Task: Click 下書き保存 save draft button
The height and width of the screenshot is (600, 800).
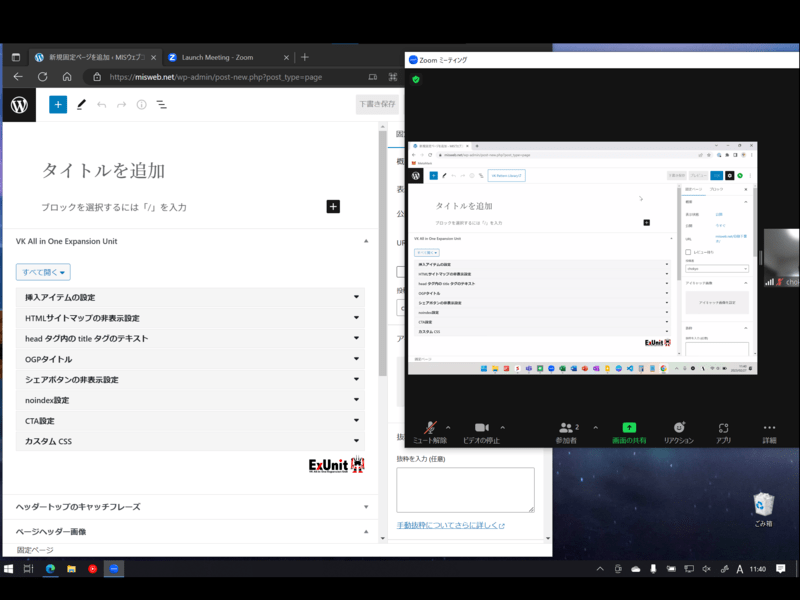Action: (379, 104)
